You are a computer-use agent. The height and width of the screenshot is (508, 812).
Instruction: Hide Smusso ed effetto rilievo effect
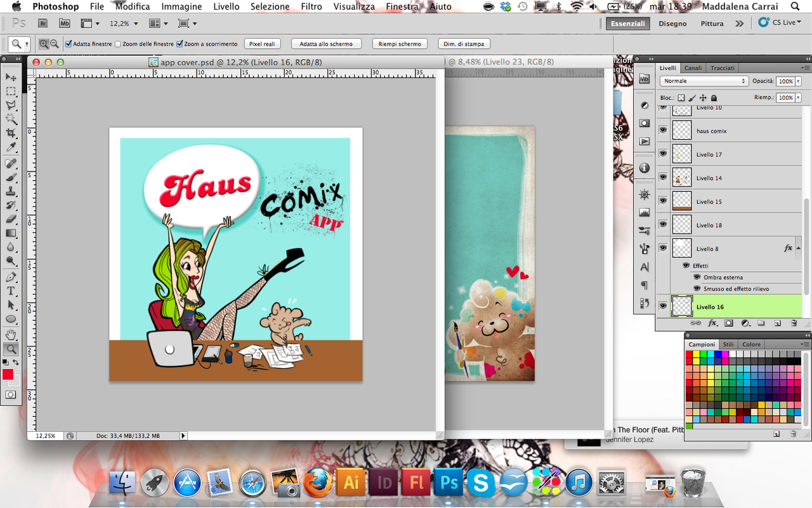tap(697, 288)
